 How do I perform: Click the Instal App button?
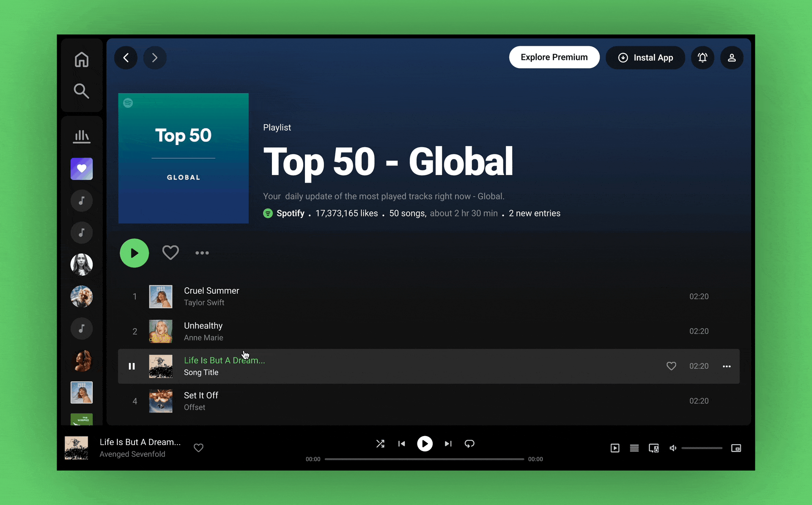[645, 57]
